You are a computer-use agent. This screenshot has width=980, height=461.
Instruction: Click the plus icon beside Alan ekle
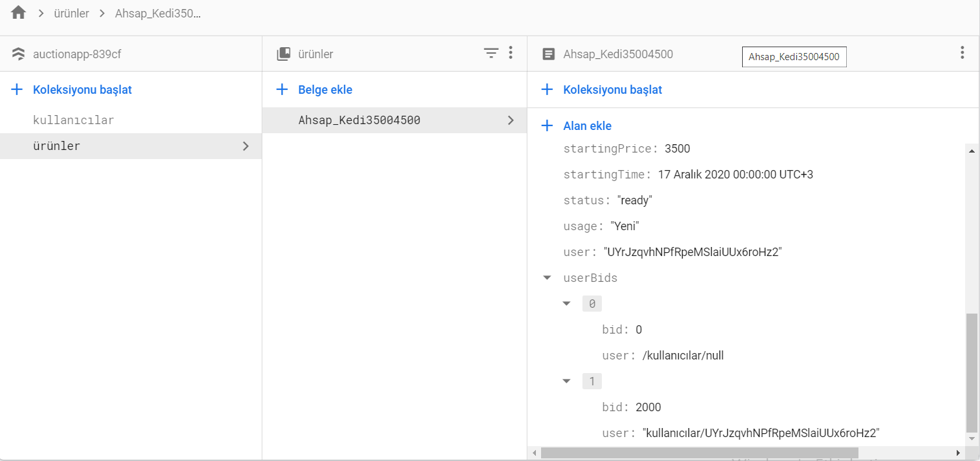[547, 126]
